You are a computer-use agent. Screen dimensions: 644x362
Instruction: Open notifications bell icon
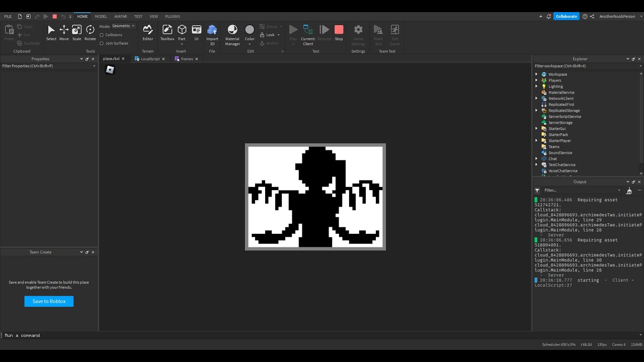pos(549,17)
